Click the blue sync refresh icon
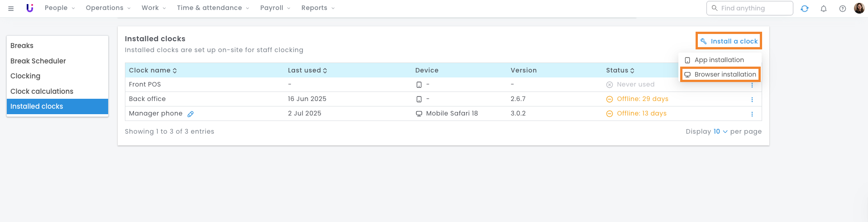The height and width of the screenshot is (222, 868). tap(804, 9)
